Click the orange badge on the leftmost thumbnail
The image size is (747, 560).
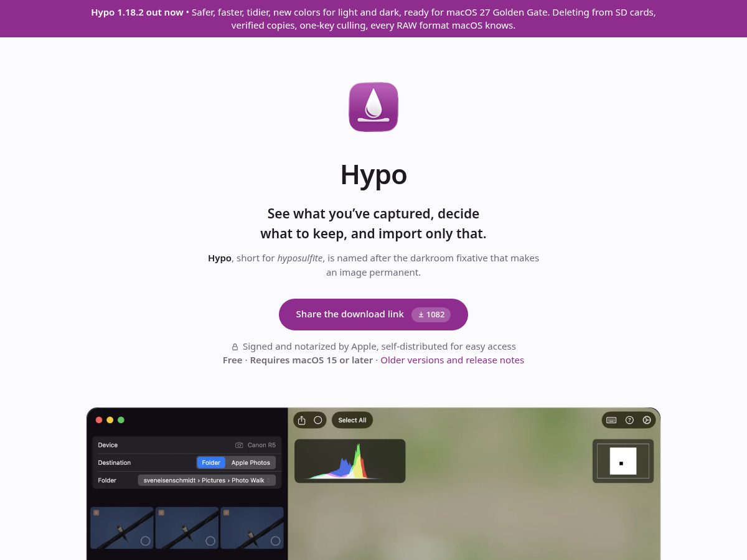[96, 513]
